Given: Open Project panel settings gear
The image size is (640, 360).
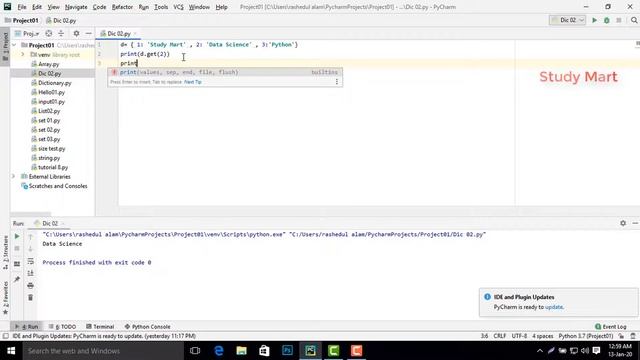Looking at the screenshot, I should [76, 33].
